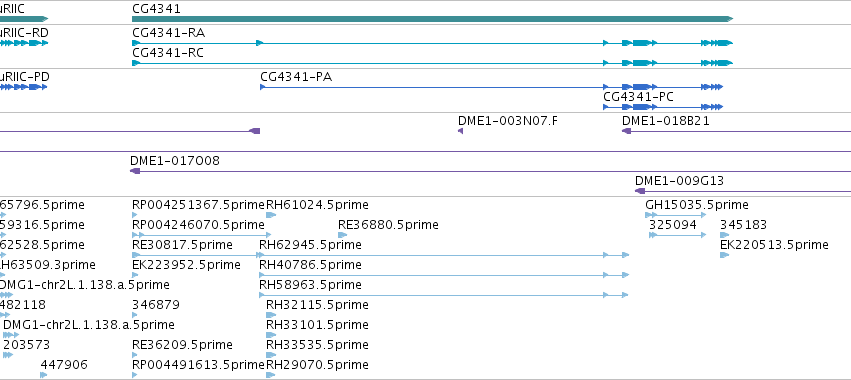
Task: Select the DME1-009G13 clone arrowhead
Action: [x=640, y=191]
